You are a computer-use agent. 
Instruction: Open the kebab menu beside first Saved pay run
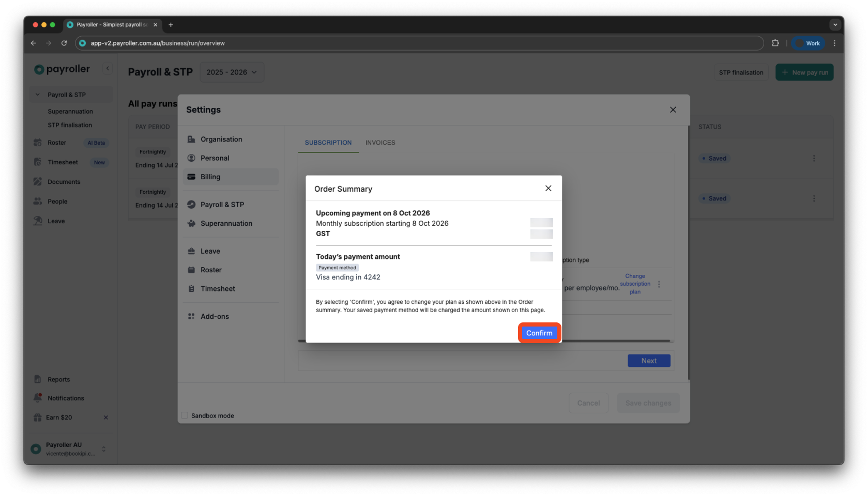tap(814, 158)
